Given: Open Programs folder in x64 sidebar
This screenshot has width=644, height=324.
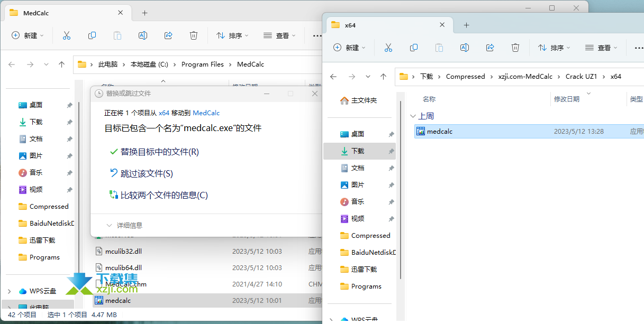Looking at the screenshot, I should pyautogui.click(x=360, y=286).
